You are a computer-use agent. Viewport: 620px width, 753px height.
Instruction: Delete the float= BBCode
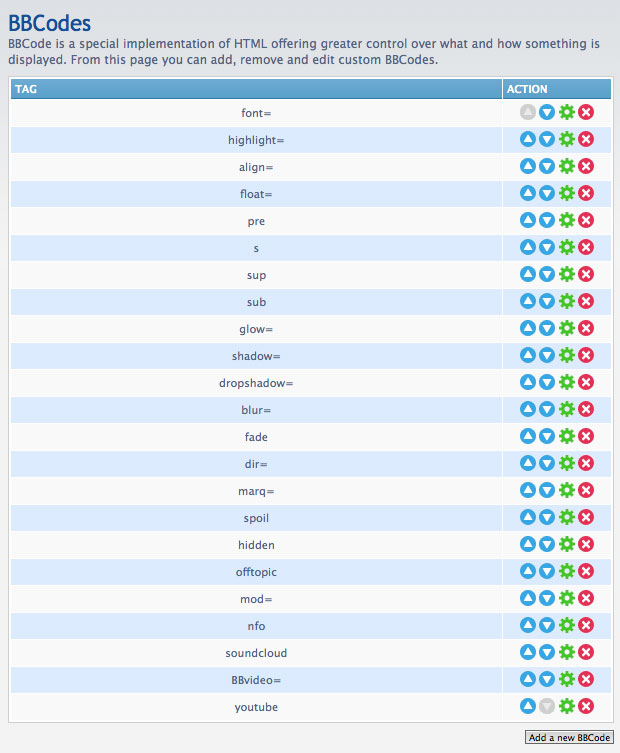586,193
